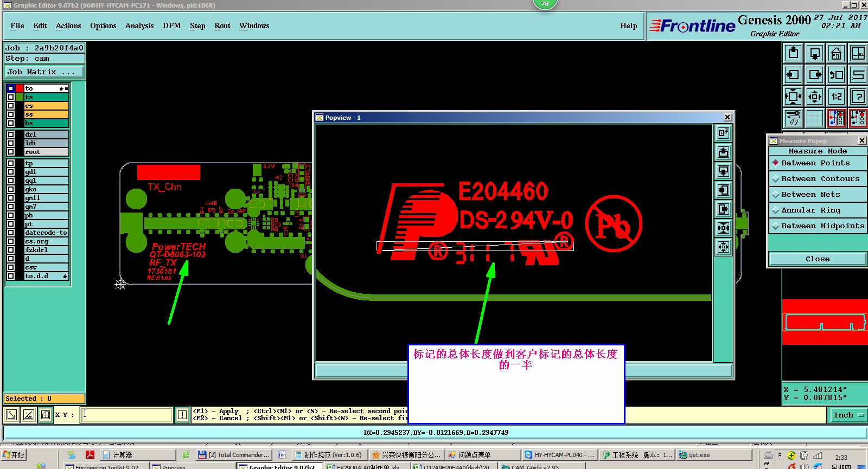Select Annular Ring measure mode
The width and height of the screenshot is (868, 469).
pyautogui.click(x=818, y=210)
